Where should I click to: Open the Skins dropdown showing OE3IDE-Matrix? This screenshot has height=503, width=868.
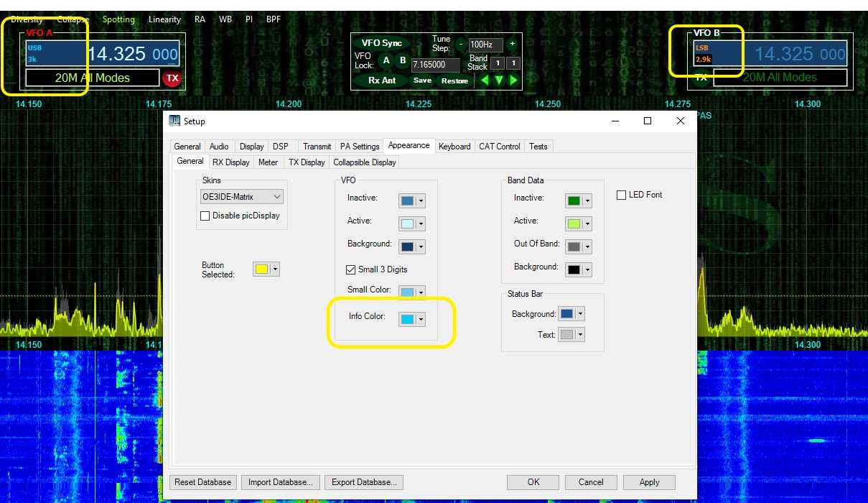click(x=242, y=197)
